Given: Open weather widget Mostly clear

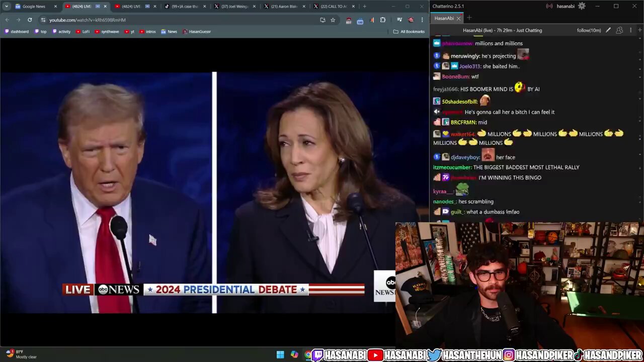Looking at the screenshot, I should [21, 354].
